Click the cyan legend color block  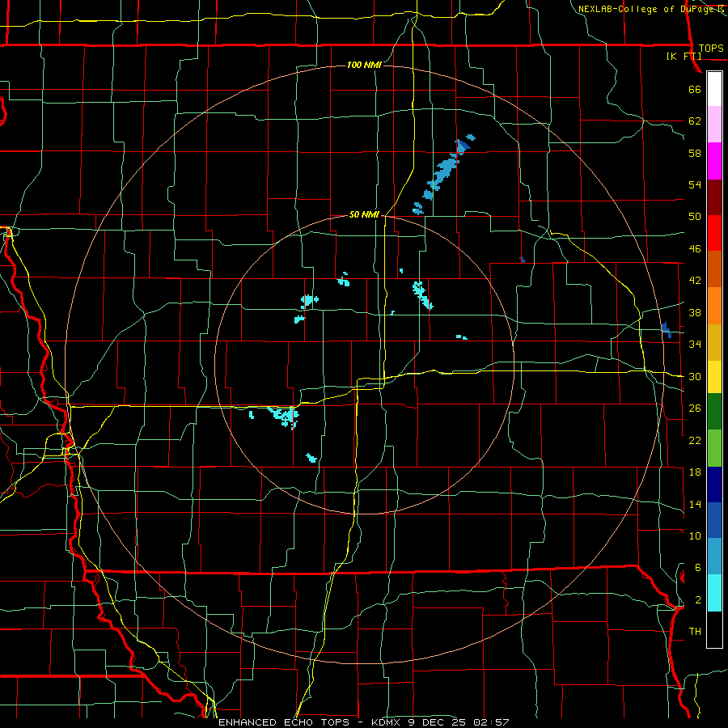(x=714, y=593)
